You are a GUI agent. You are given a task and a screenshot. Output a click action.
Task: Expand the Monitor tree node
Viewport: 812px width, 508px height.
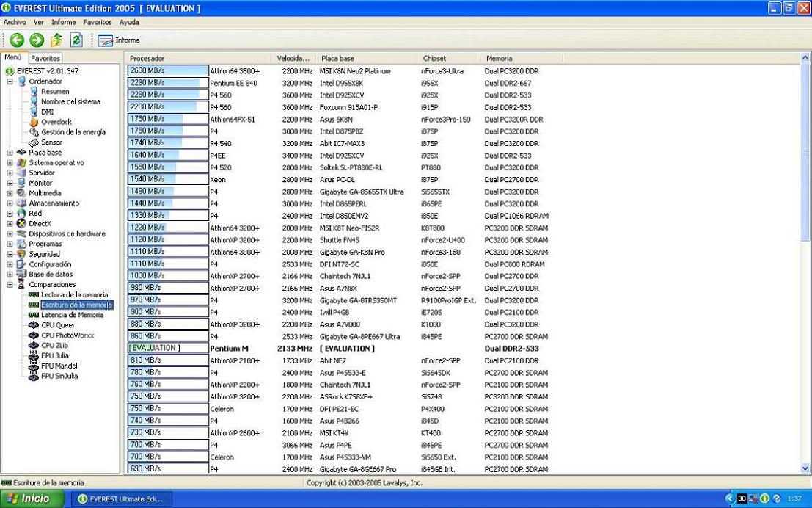(x=10, y=183)
